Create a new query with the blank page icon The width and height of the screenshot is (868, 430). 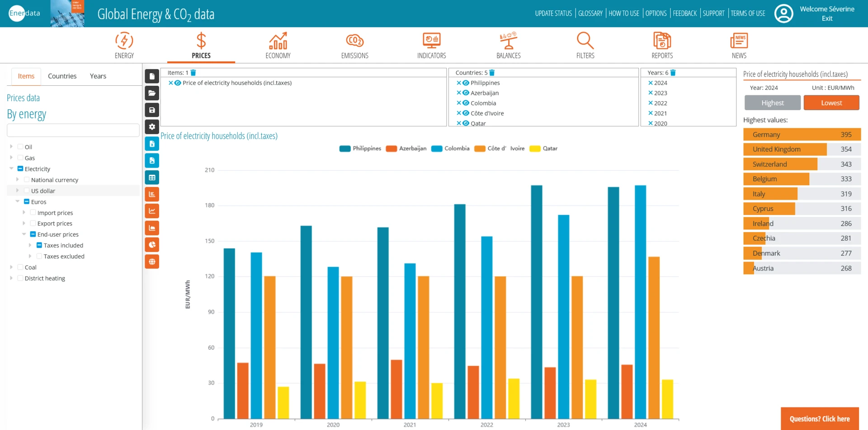click(x=152, y=76)
